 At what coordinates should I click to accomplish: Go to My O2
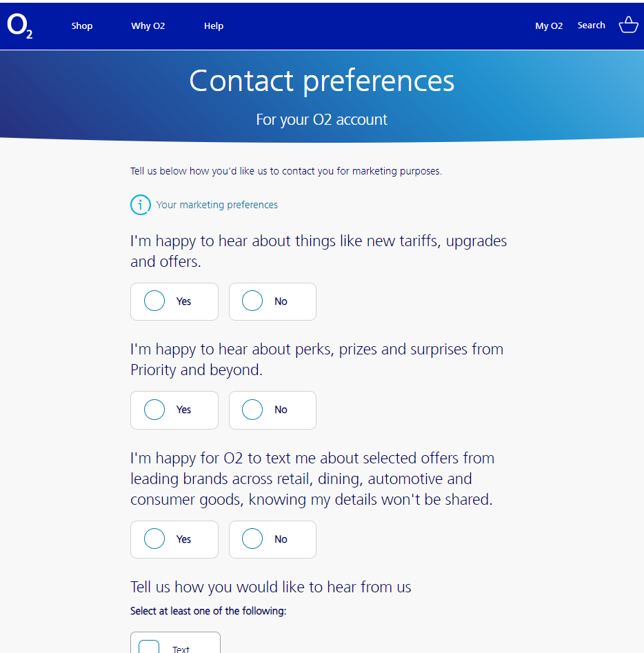(x=549, y=26)
